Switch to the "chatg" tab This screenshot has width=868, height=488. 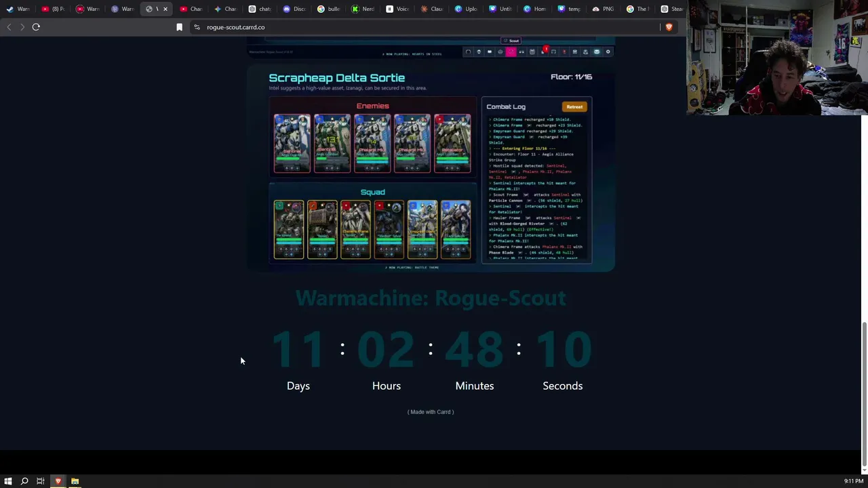click(260, 9)
